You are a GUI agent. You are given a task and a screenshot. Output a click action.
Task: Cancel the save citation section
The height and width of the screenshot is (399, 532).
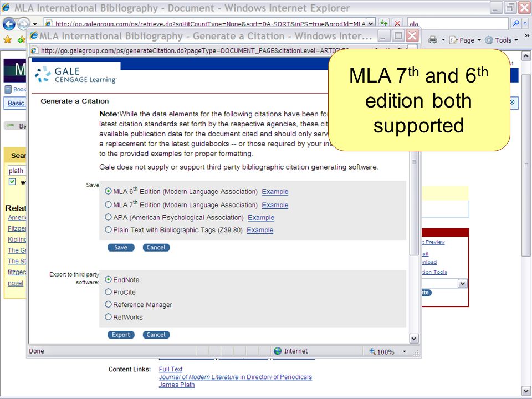156,248
